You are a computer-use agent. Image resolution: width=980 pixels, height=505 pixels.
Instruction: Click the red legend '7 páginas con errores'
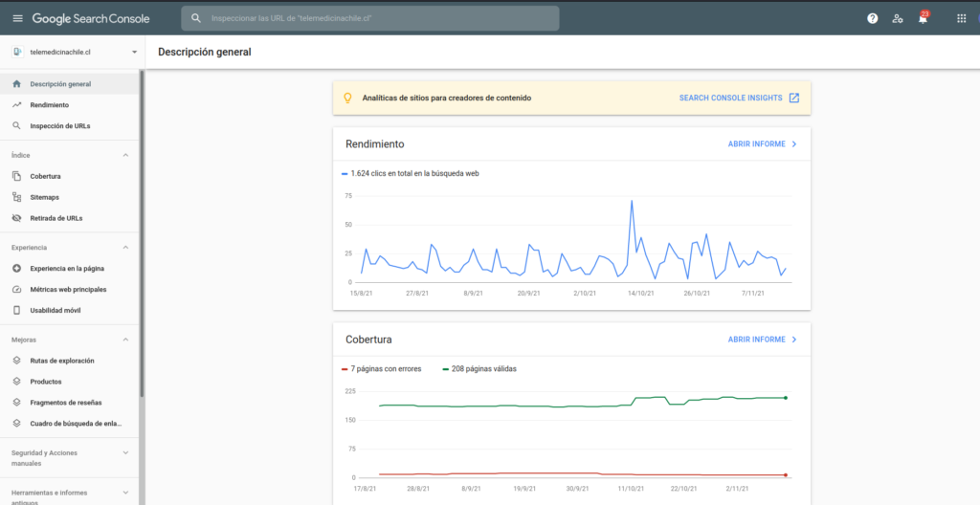coord(381,369)
